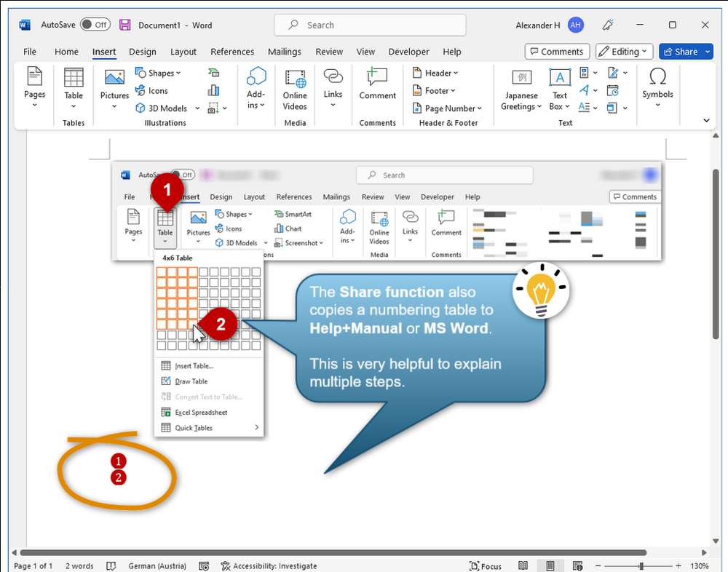Click the macro recording status icon
Screen dimensions: 728x572
point(203,566)
